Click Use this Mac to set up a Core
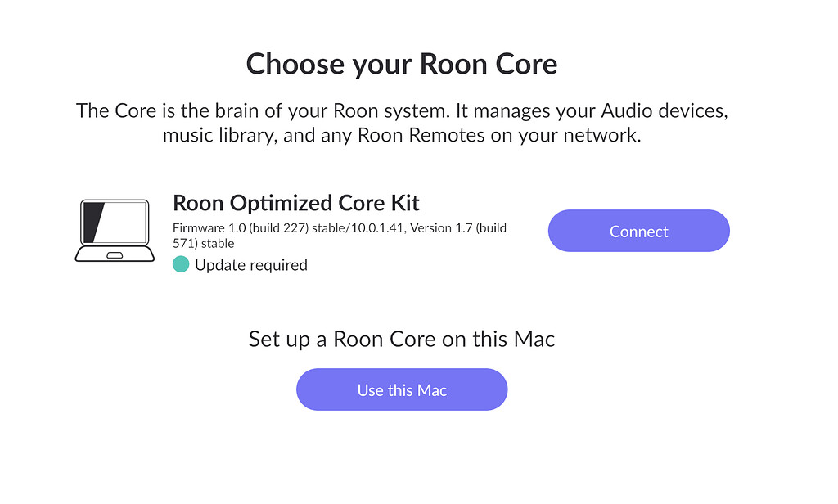 click(x=402, y=389)
